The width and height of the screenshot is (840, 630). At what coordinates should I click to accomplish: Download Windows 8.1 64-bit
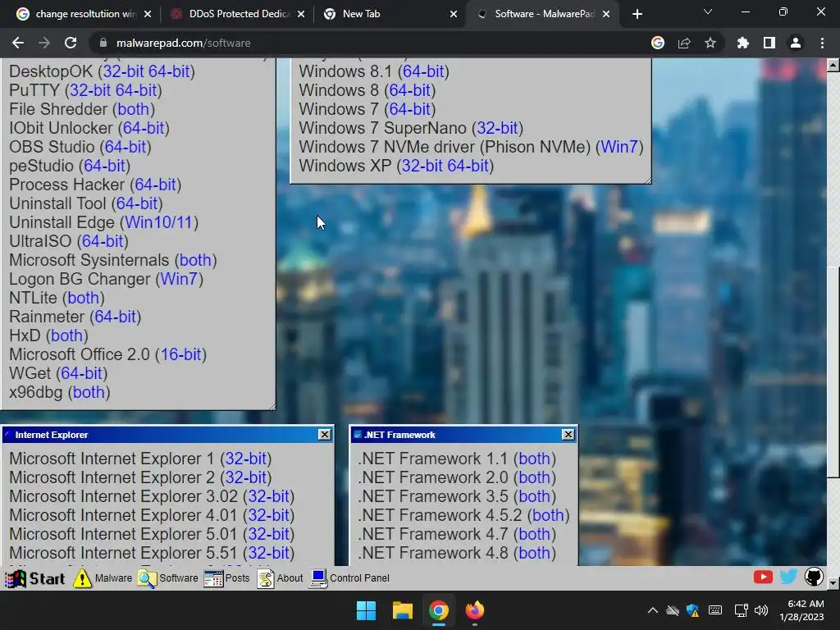pos(423,71)
